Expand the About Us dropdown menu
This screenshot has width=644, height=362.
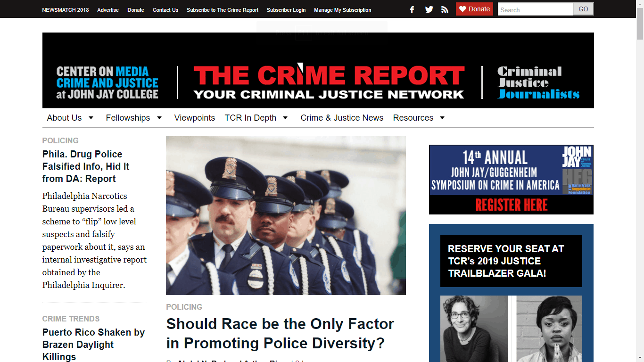click(x=65, y=118)
